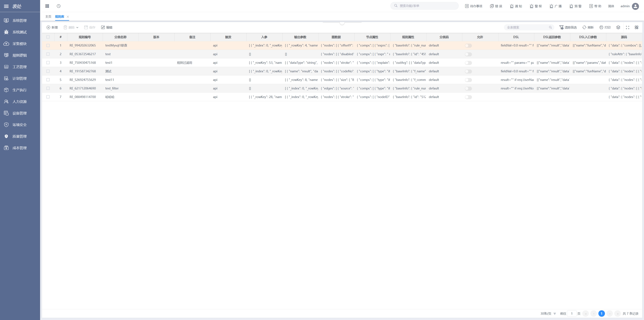Click the 保存 button

tap(90, 27)
